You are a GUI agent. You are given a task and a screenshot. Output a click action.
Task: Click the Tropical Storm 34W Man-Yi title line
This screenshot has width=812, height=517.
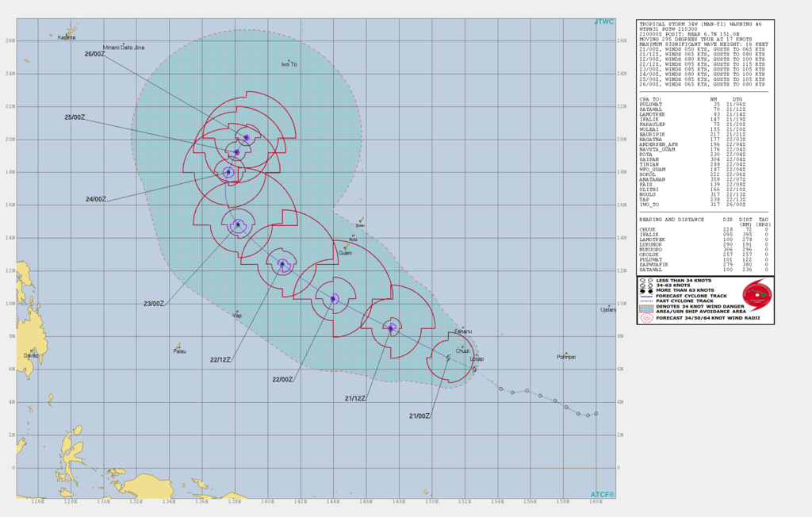[x=701, y=25]
